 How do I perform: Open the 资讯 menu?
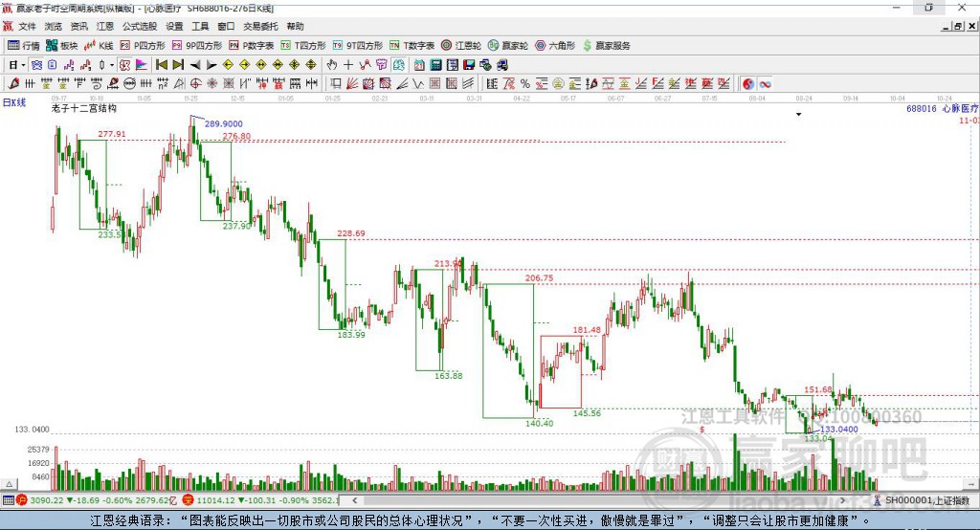[x=78, y=26]
